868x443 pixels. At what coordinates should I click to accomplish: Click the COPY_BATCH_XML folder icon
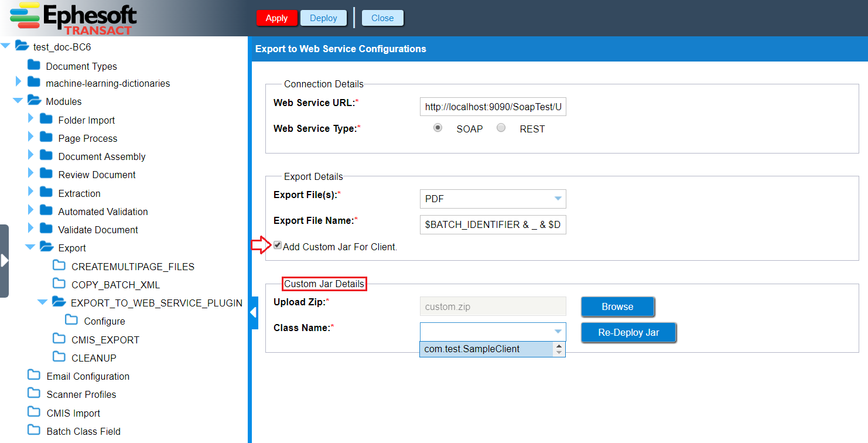coord(59,284)
